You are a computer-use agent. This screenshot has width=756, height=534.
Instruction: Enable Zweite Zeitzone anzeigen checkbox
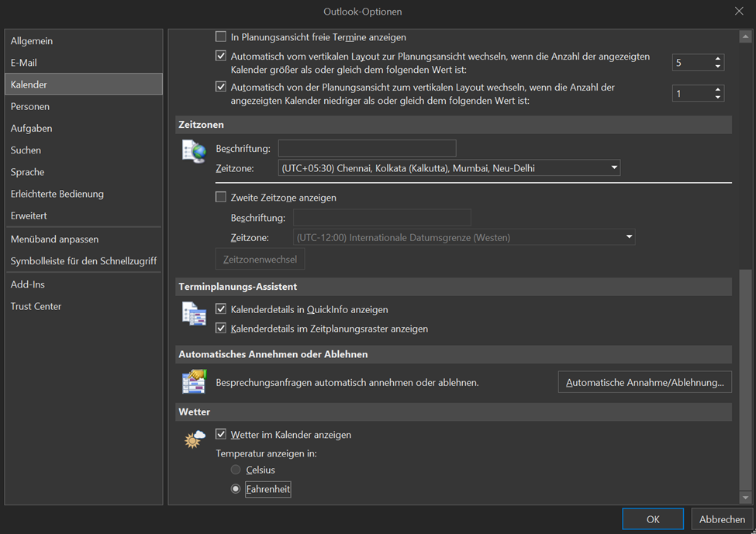221,198
